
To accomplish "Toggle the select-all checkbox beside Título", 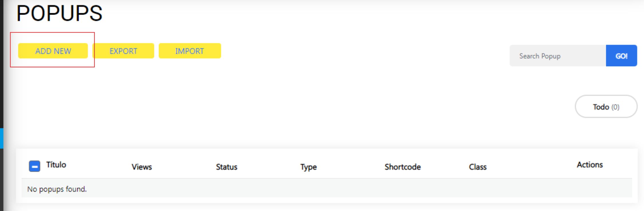I will coord(35,166).
